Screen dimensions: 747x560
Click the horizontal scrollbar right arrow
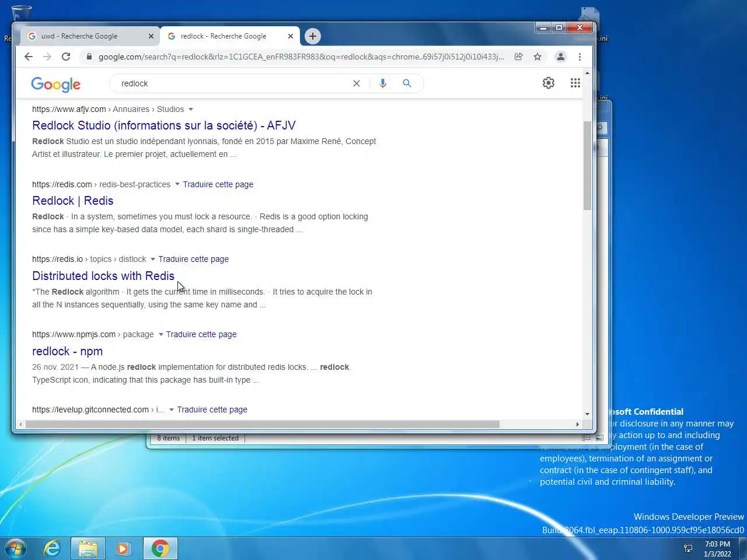click(x=578, y=424)
